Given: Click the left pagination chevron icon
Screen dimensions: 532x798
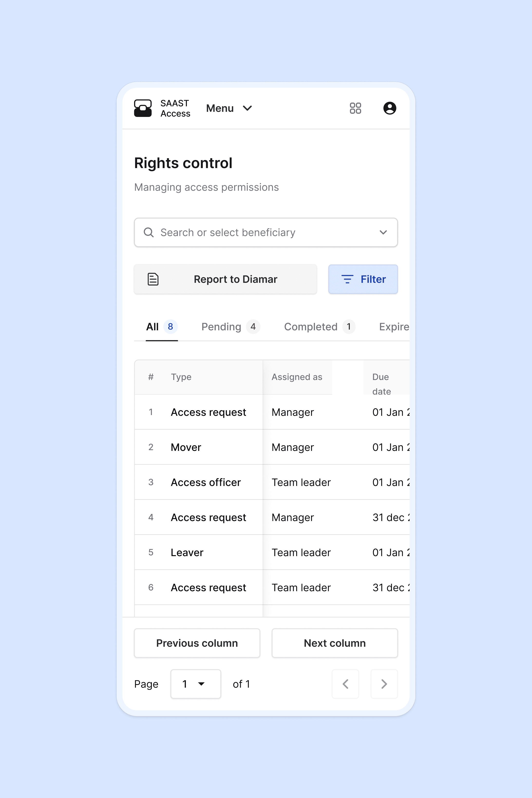Looking at the screenshot, I should coord(345,684).
